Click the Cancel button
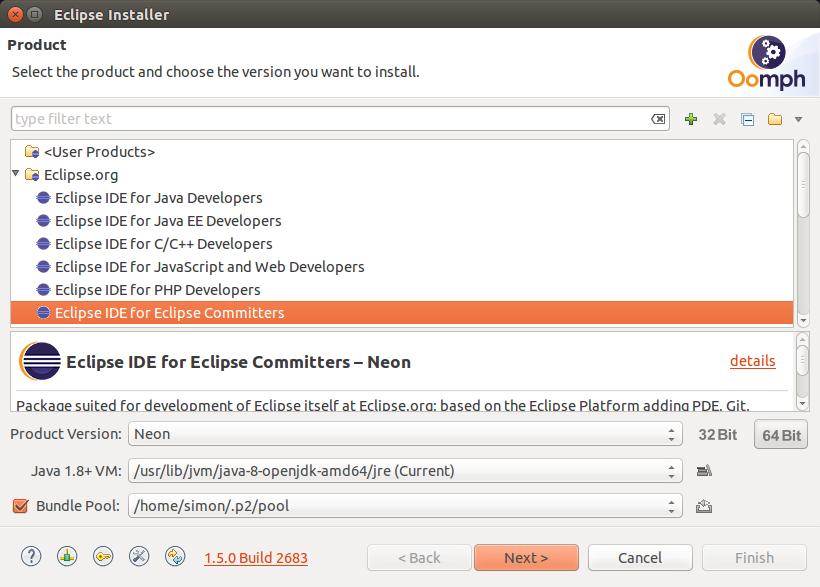The height and width of the screenshot is (587, 820). point(640,558)
